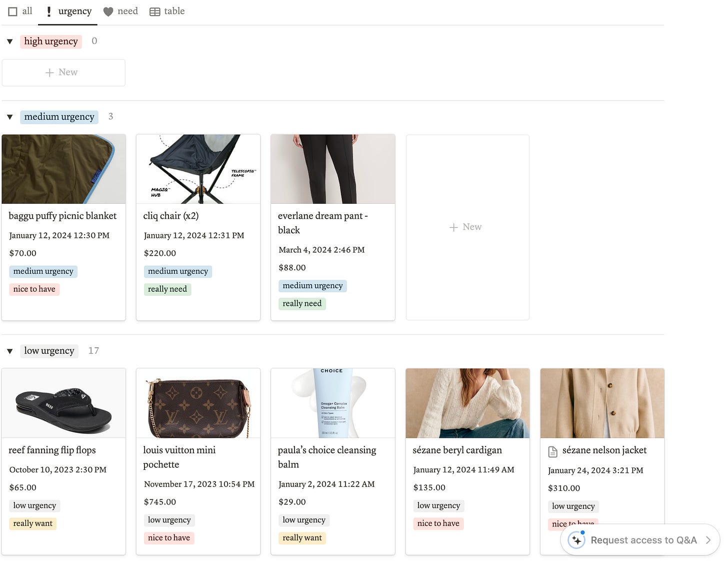The width and height of the screenshot is (728, 562).
Task: Add new card in medium urgency group
Action: click(x=467, y=227)
